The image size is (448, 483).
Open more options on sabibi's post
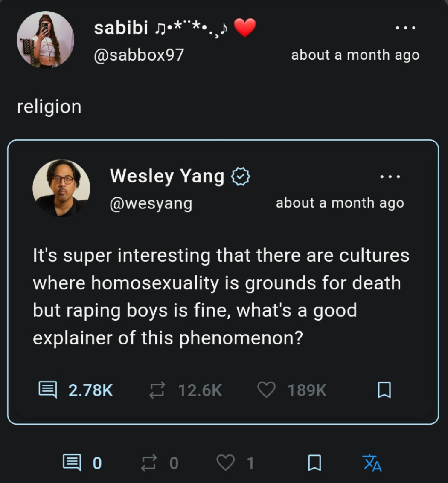pyautogui.click(x=405, y=28)
